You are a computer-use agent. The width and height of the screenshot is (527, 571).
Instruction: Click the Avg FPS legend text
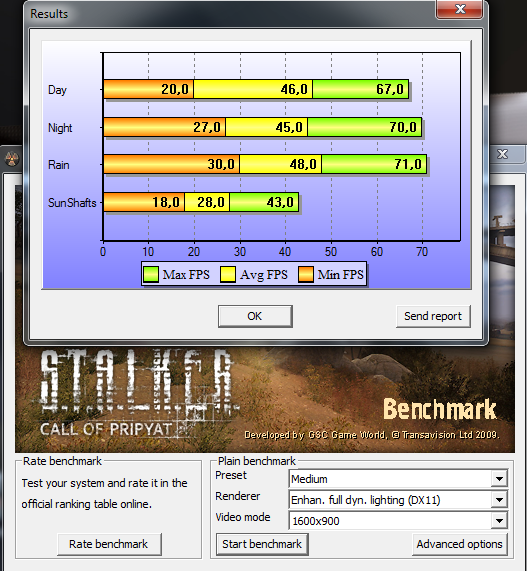click(x=264, y=275)
